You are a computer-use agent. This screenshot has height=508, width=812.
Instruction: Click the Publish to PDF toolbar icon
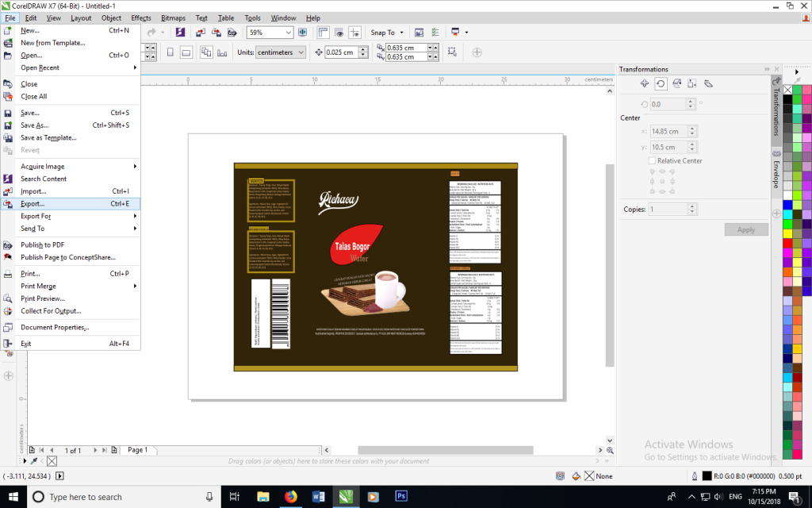click(x=232, y=33)
